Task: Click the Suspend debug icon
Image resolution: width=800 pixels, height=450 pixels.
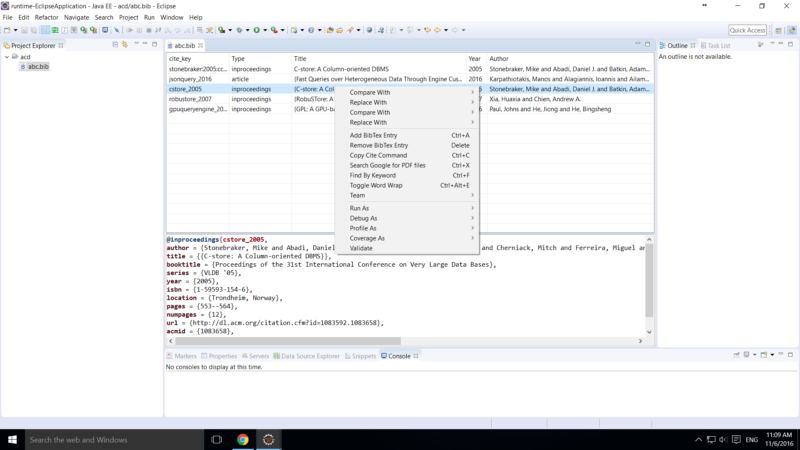Action: (139, 30)
